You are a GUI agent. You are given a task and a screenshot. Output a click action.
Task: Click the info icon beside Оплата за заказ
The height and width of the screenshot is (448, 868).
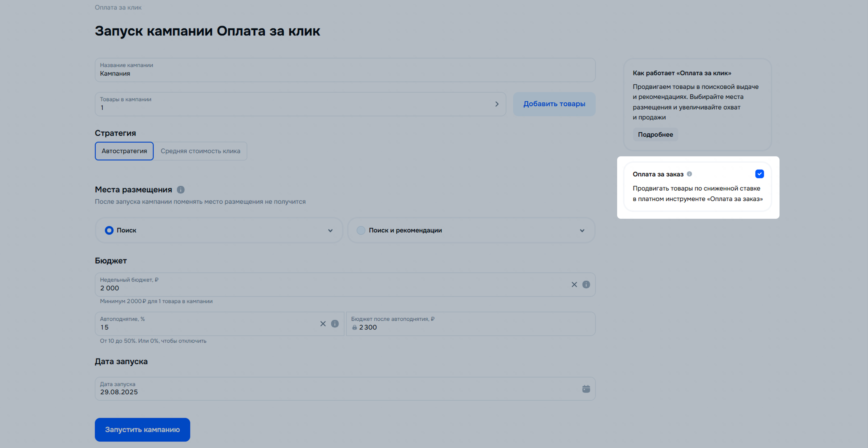coord(689,174)
